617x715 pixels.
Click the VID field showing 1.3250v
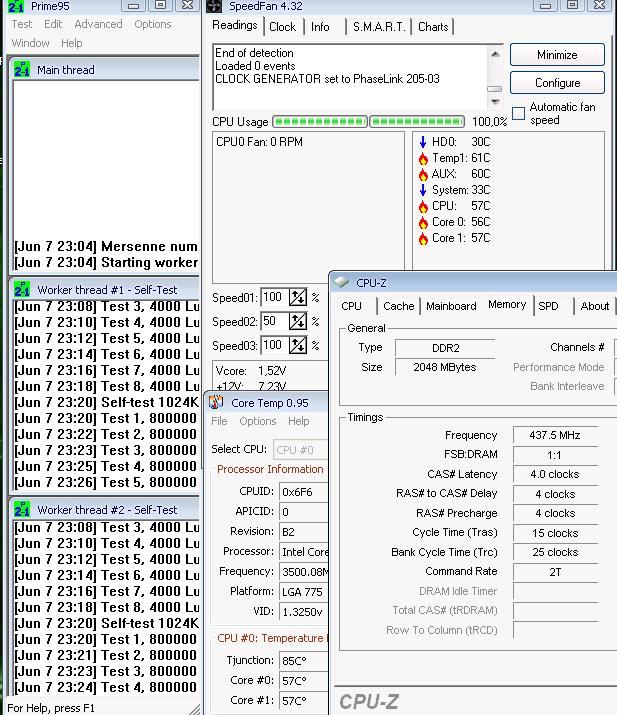click(304, 612)
